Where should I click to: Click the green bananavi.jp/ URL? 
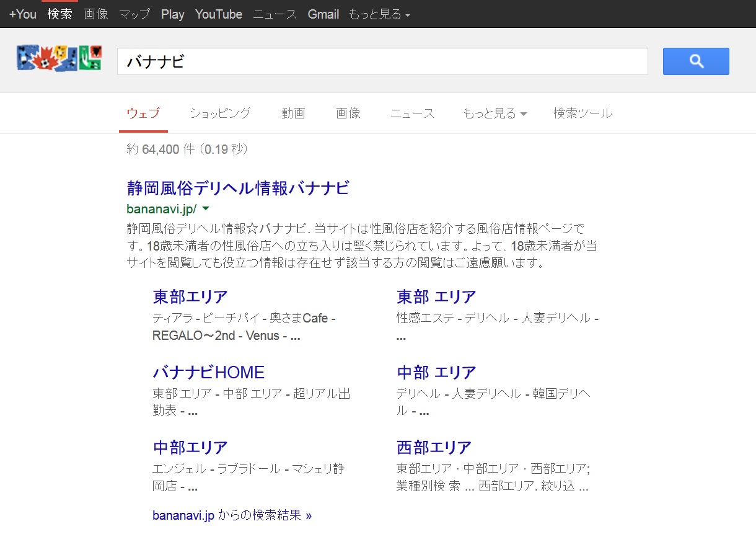(162, 208)
